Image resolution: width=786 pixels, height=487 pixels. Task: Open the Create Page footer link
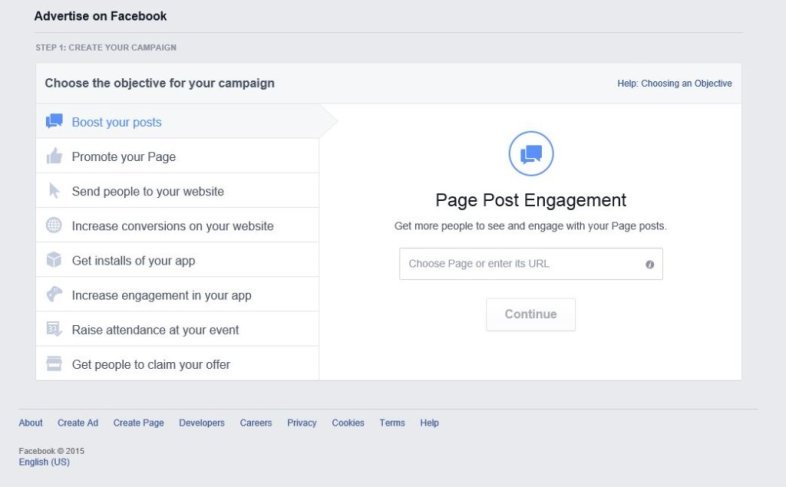[x=138, y=422]
